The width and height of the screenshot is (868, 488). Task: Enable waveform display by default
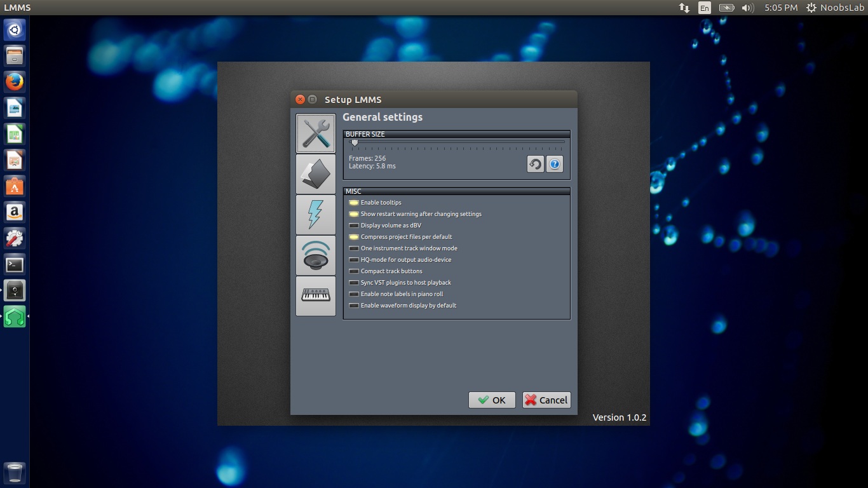[x=403, y=306]
